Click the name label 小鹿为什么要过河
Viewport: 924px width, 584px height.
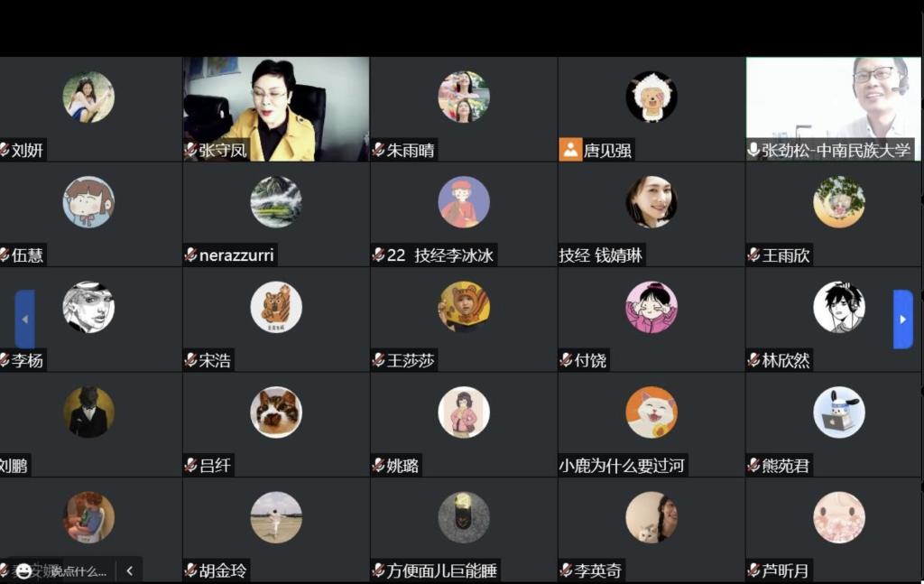click(622, 466)
